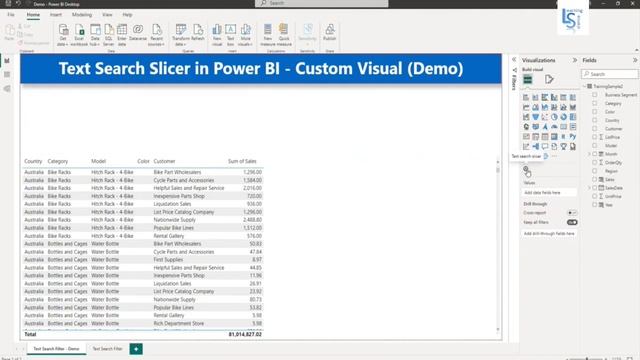The height and width of the screenshot is (360, 640).
Task: Select the pie chart visual
Action: tap(554, 117)
